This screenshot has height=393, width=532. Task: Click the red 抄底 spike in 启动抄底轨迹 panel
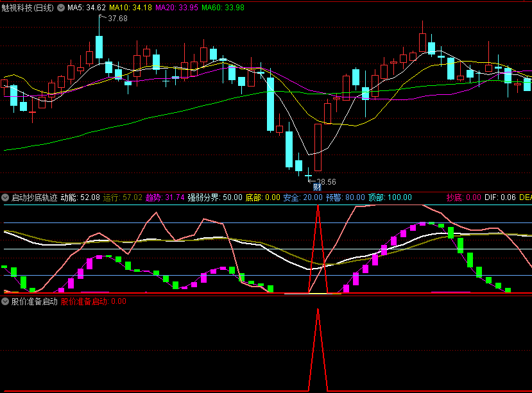point(318,247)
